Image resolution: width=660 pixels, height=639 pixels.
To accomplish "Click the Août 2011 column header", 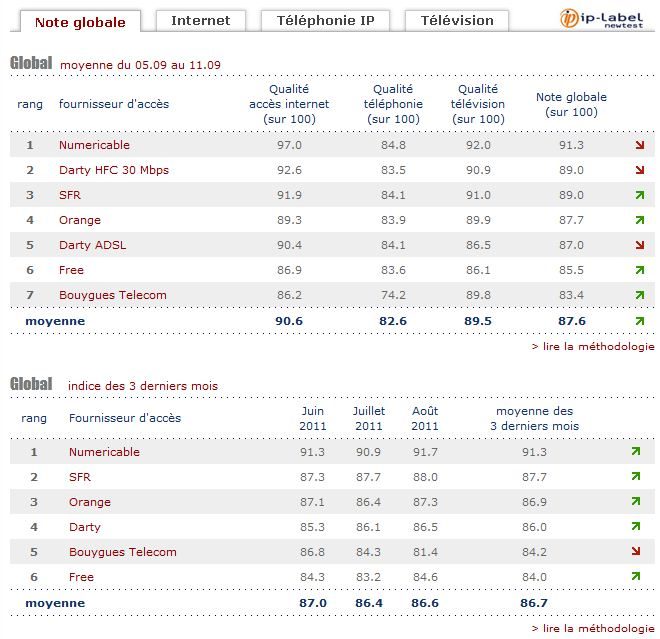I will point(425,418).
